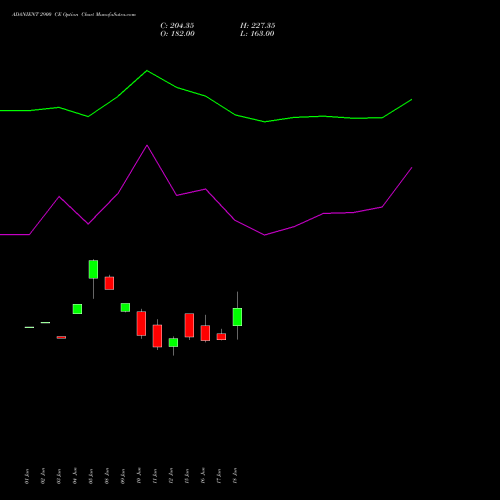Select the tall green candlestick above 05 Jan
The width and height of the screenshot is (500, 500).
(93, 269)
